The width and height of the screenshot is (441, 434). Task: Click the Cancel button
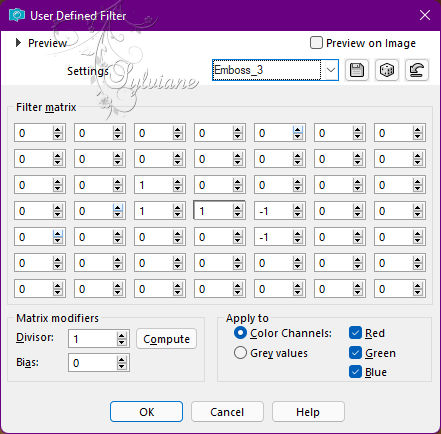click(x=227, y=412)
